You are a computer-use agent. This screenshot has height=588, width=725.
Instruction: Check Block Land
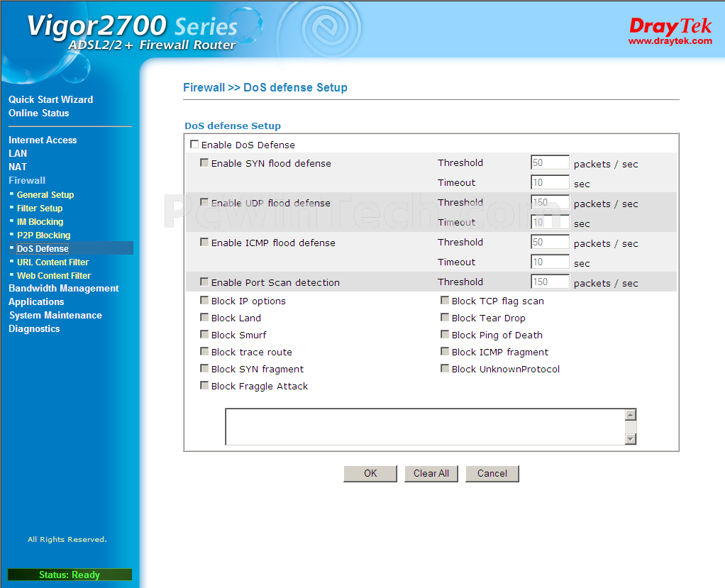click(204, 318)
